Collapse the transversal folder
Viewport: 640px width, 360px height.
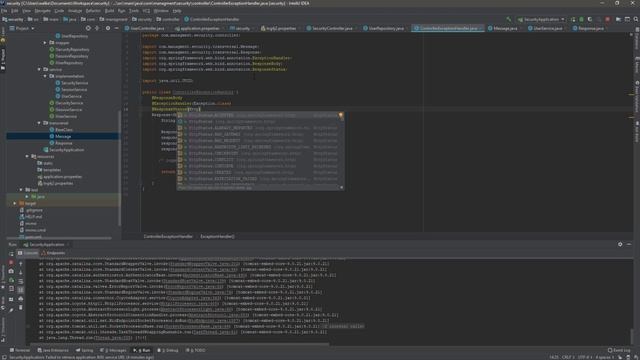click(x=39, y=123)
